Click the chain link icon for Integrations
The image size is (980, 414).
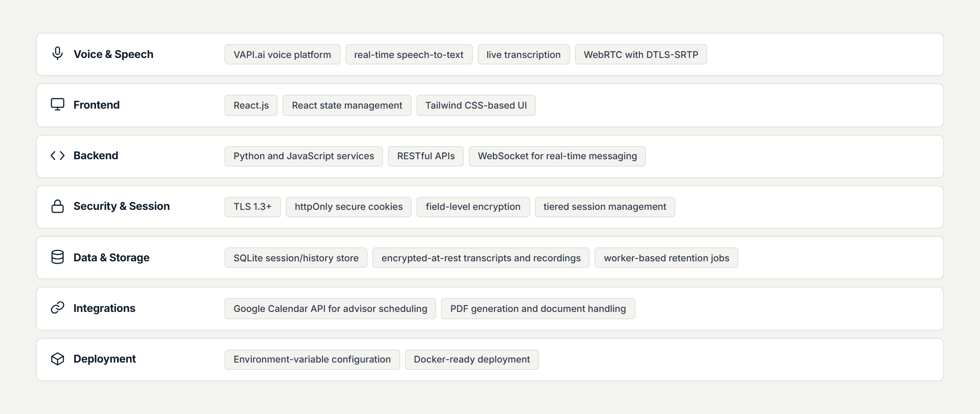click(58, 308)
